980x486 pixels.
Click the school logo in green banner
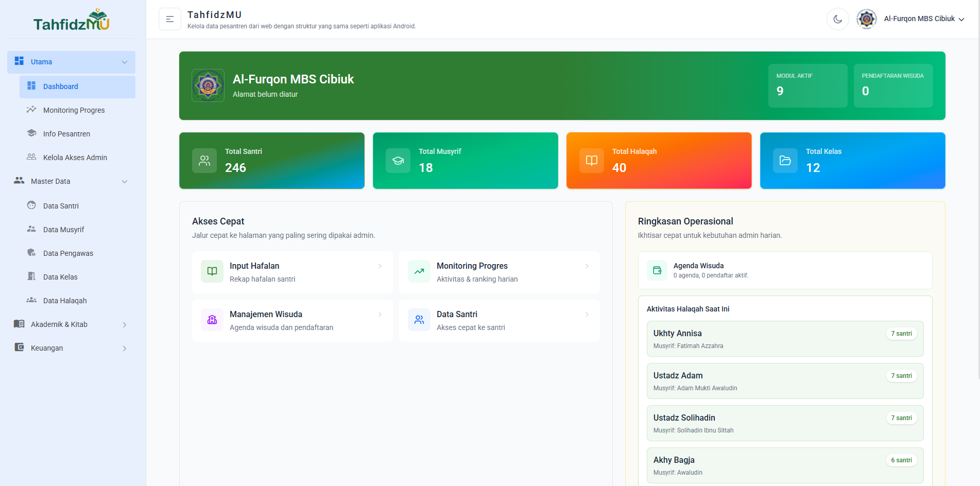(x=208, y=85)
